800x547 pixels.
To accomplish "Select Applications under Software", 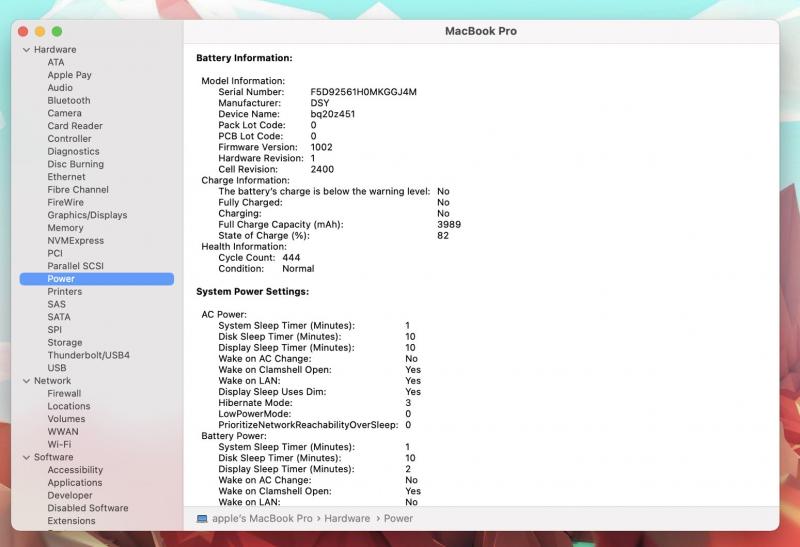I will point(74,483).
